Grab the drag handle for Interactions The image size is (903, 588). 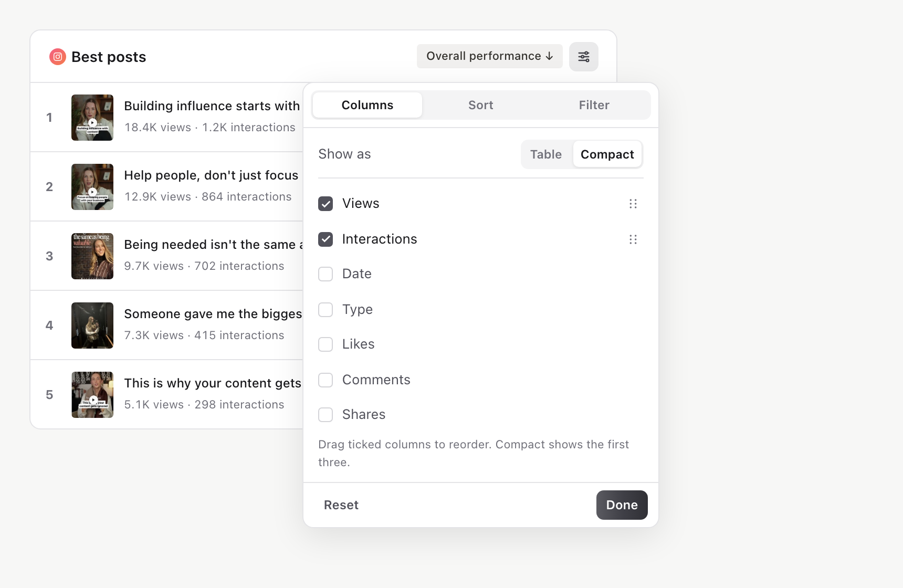point(633,239)
